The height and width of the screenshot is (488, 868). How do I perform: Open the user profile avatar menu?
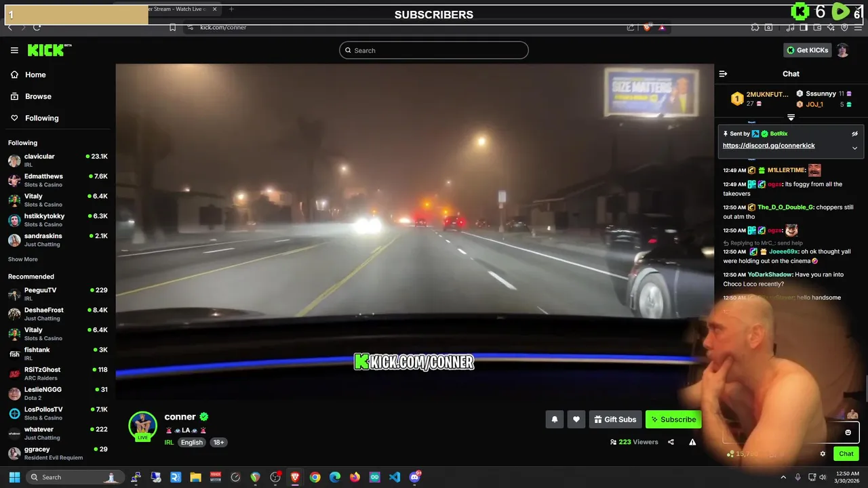pyautogui.click(x=842, y=50)
